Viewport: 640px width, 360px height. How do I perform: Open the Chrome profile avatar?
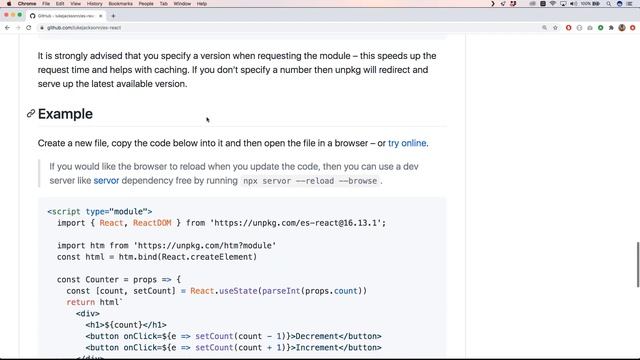pos(622,28)
